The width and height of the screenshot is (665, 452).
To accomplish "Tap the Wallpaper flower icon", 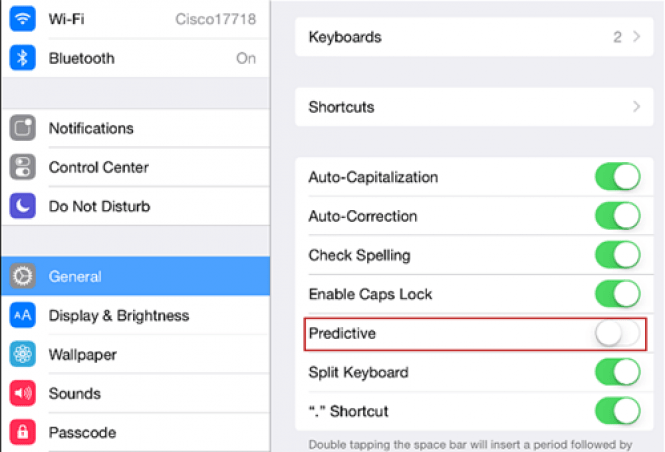I will [22, 354].
